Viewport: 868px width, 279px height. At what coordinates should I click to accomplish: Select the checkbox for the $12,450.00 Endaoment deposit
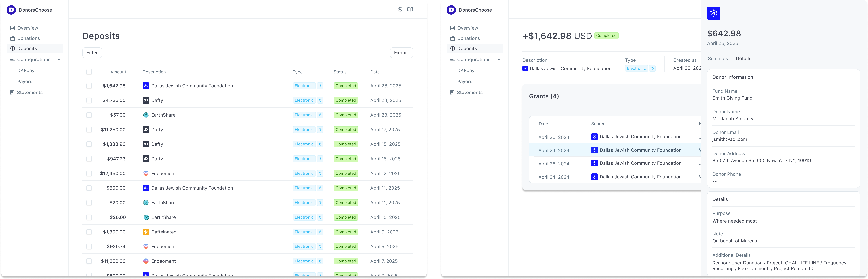tap(89, 174)
